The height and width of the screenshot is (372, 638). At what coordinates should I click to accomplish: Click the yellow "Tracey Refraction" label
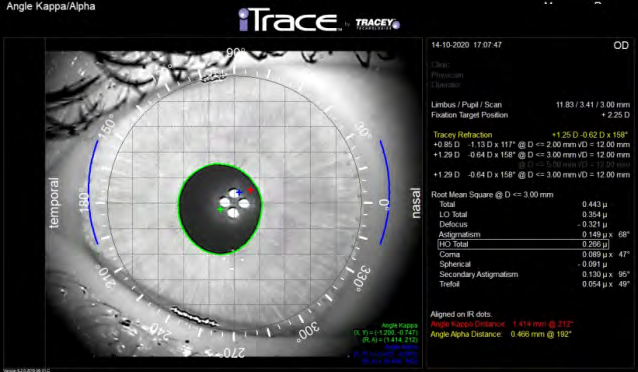(463, 135)
